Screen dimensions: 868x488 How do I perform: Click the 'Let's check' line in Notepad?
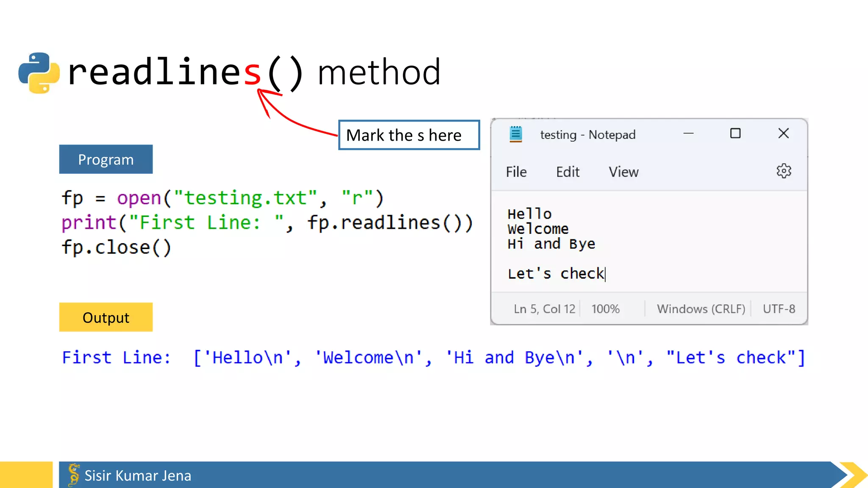coord(556,274)
